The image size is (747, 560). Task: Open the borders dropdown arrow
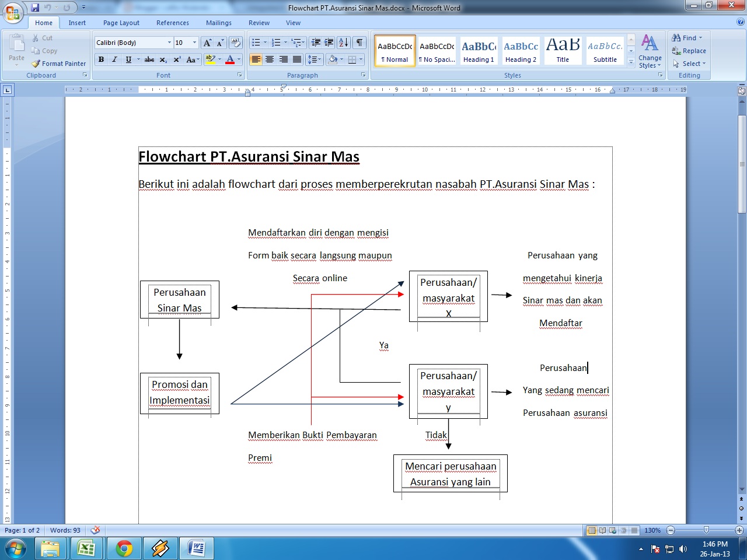(361, 60)
